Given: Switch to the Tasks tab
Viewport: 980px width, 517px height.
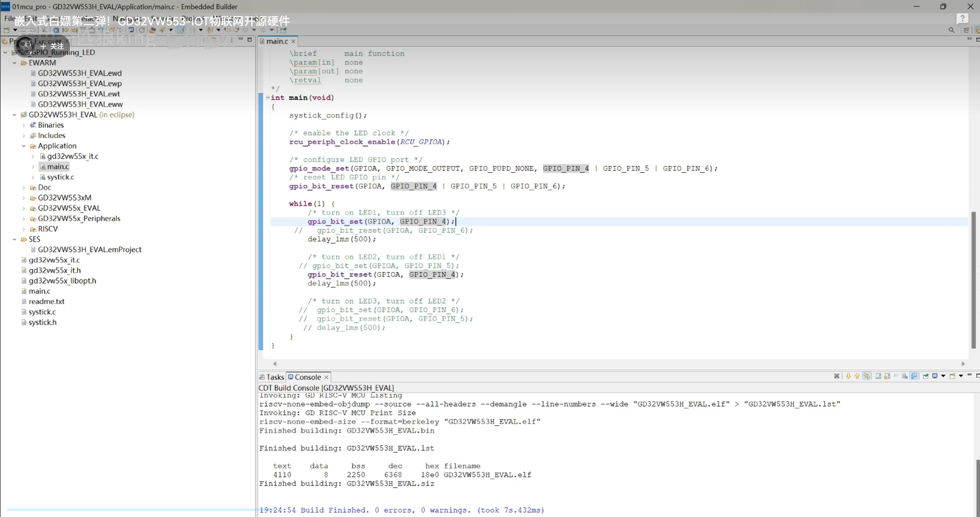Looking at the screenshot, I should 275,377.
